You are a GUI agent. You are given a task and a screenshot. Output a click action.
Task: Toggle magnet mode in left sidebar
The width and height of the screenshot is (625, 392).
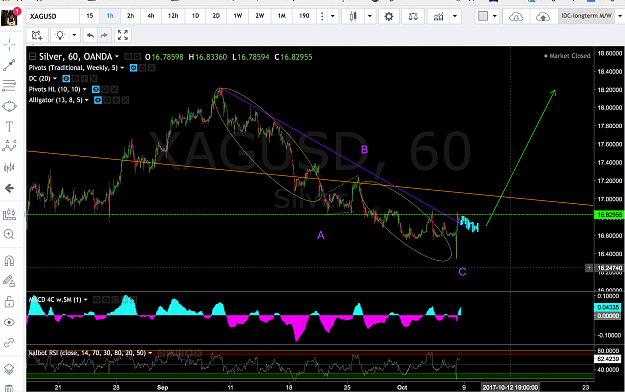pyautogui.click(x=9, y=261)
